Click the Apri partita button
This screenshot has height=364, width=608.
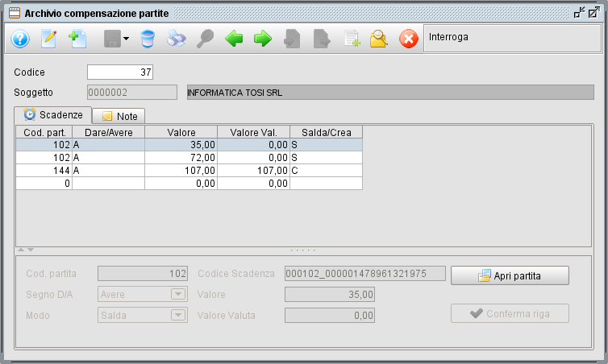coord(510,275)
